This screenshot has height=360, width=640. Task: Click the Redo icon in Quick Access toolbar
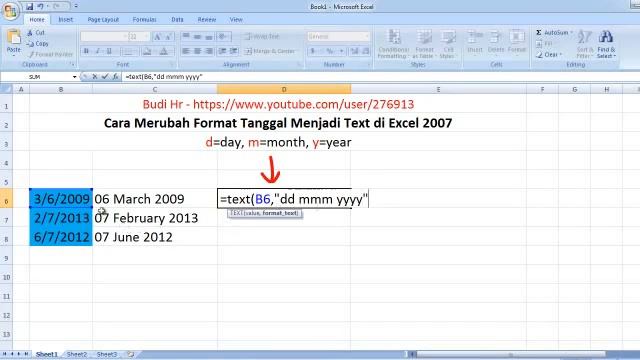57,7
